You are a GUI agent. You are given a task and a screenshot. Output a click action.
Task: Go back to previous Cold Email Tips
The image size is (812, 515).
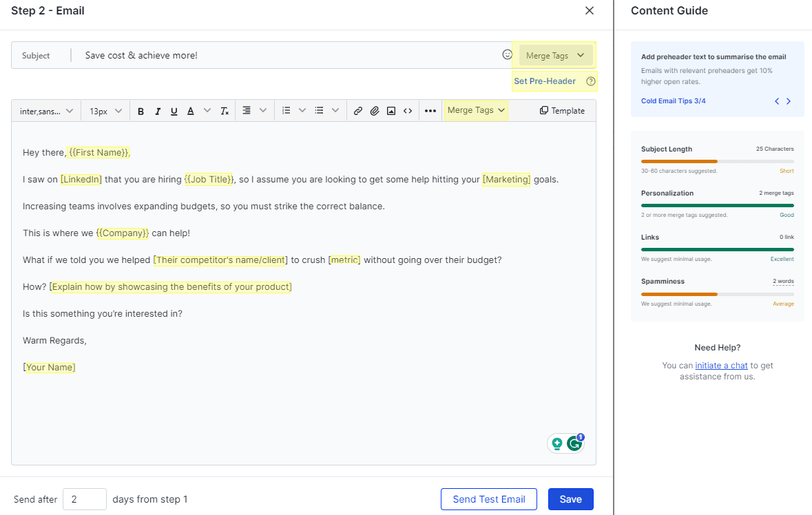click(777, 101)
